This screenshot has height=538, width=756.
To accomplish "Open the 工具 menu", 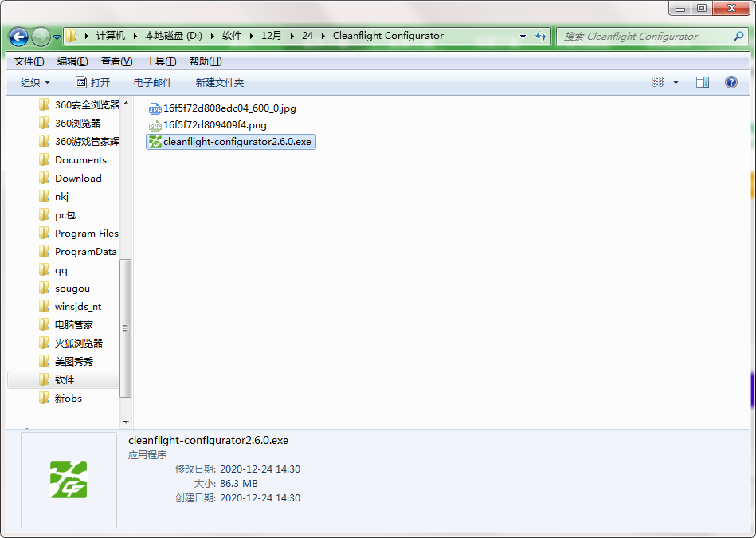I will (x=159, y=61).
